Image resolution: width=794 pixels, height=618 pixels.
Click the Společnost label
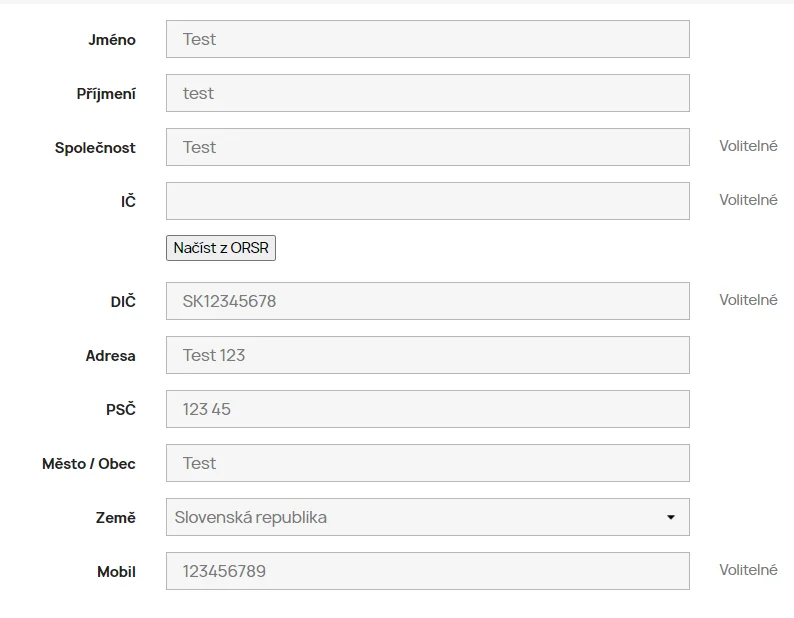95,148
